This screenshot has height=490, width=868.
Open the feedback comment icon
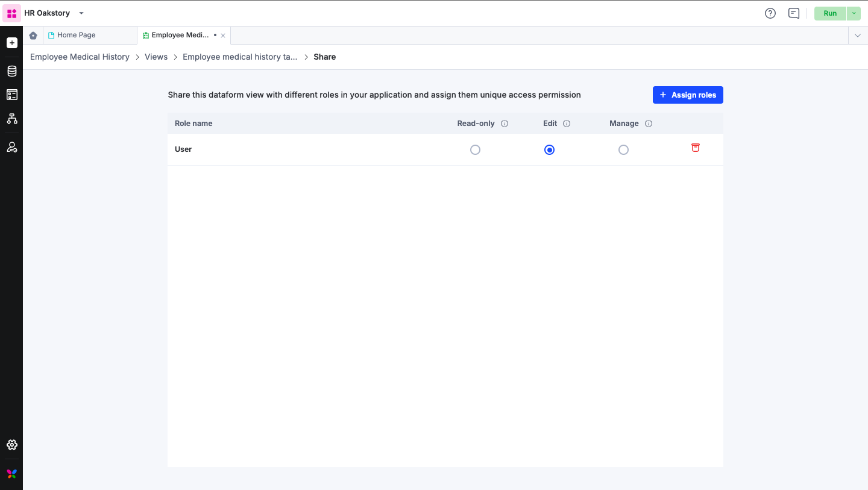point(794,13)
